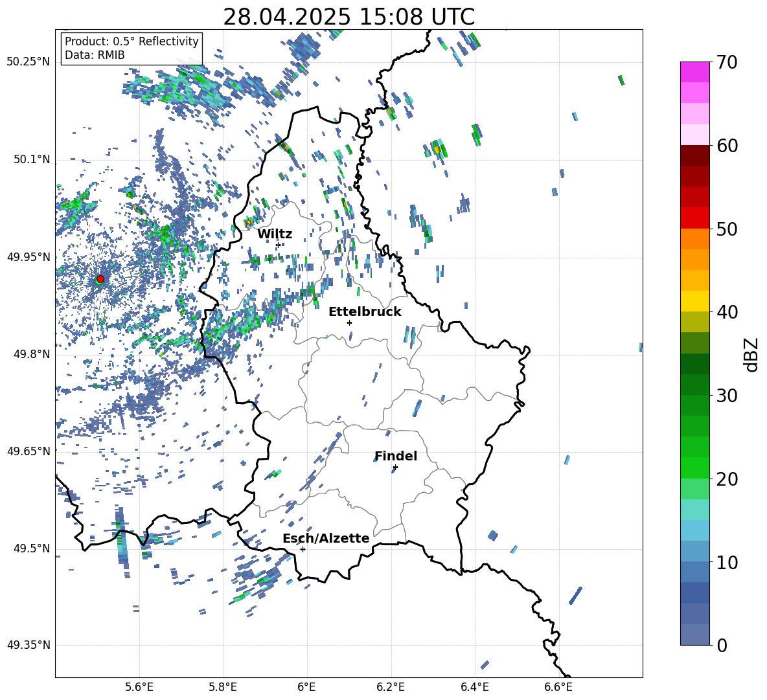Screen dimensions: 767x700
Task: Click the 6.4°E longitude label
Action: (474, 687)
